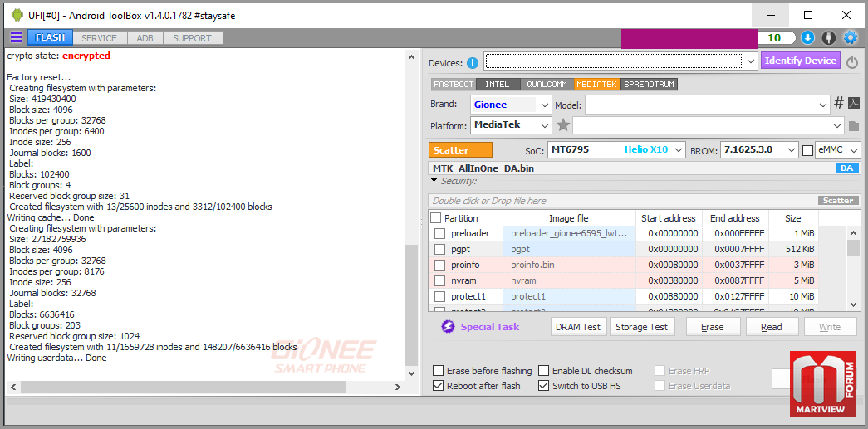This screenshot has width=868, height=429.
Task: Select the INTEL chipset tab
Action: (x=497, y=84)
